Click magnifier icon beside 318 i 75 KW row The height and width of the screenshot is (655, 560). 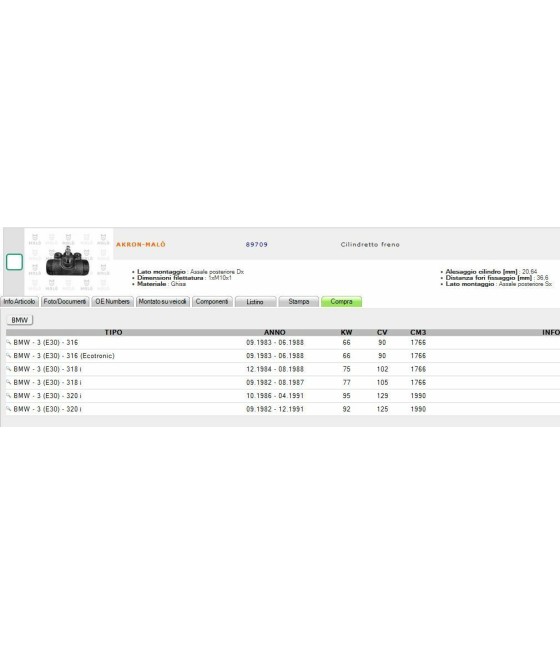(x=8, y=369)
